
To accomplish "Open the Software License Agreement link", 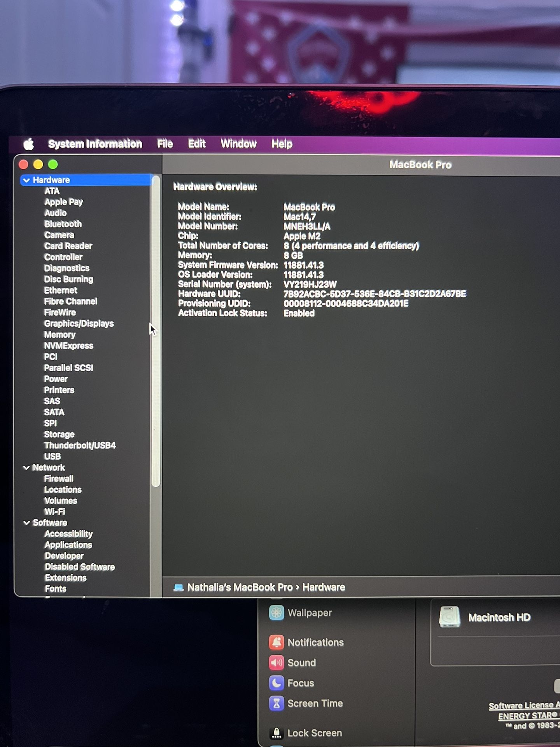I will tap(524, 705).
